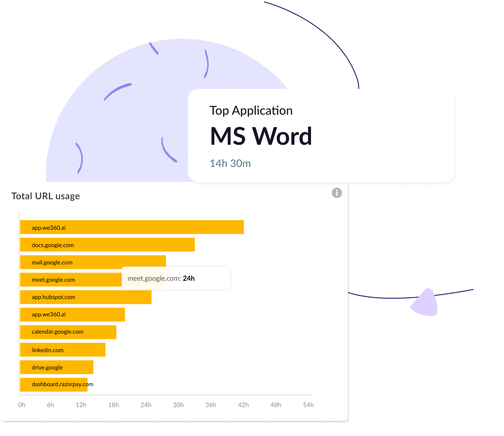Click the 24h axis label

146,405
